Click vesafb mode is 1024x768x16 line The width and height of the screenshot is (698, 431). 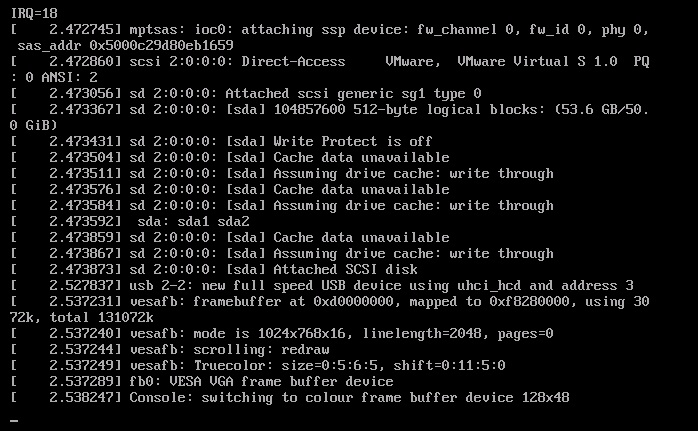(282, 334)
